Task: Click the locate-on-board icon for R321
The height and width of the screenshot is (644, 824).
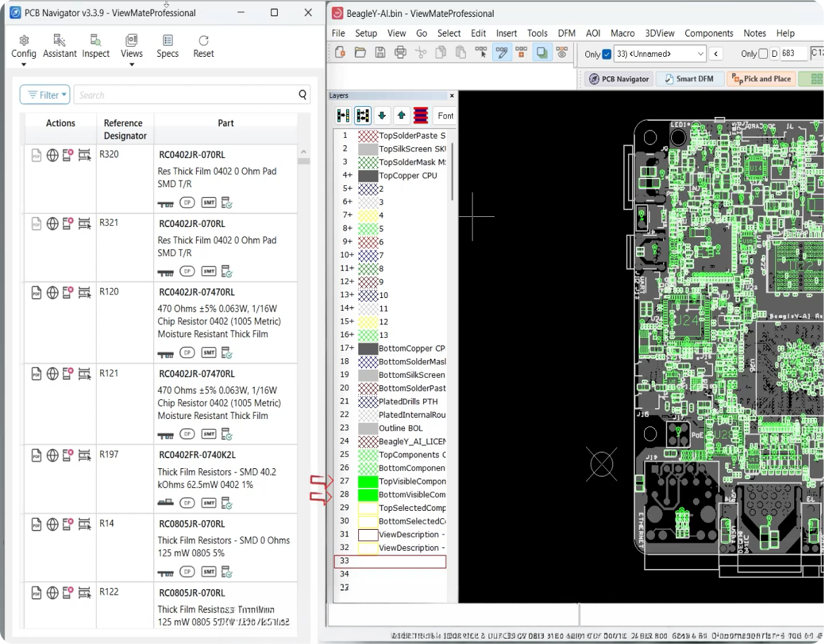Action: pyautogui.click(x=84, y=224)
